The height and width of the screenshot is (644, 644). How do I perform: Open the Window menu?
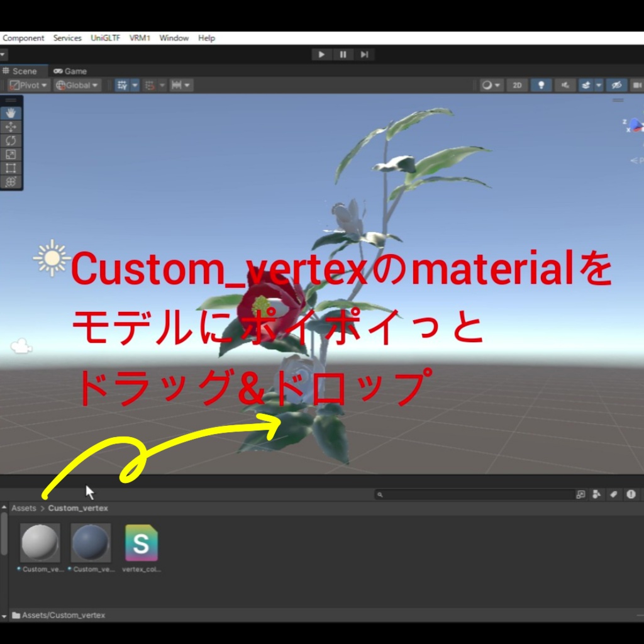tap(174, 38)
